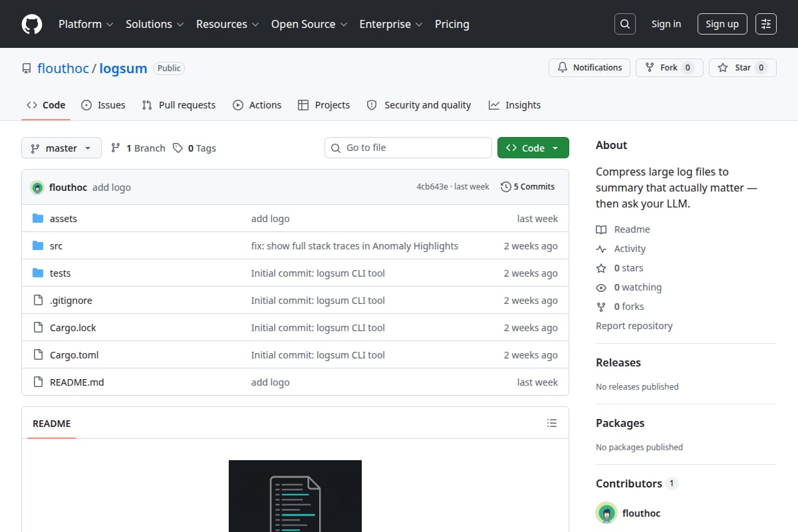This screenshot has height=532, width=798.
Task: Open the search magnifier icon in header
Action: click(624, 24)
